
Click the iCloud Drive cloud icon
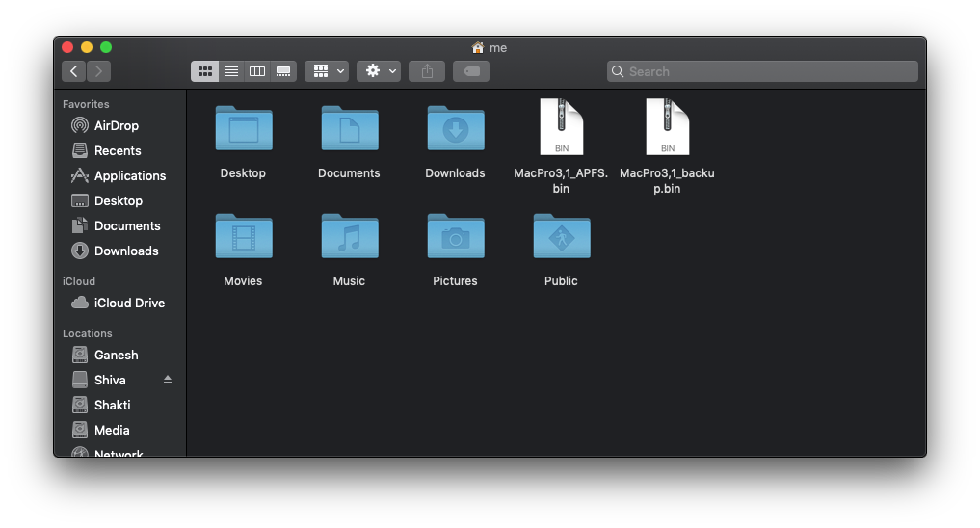tap(80, 303)
